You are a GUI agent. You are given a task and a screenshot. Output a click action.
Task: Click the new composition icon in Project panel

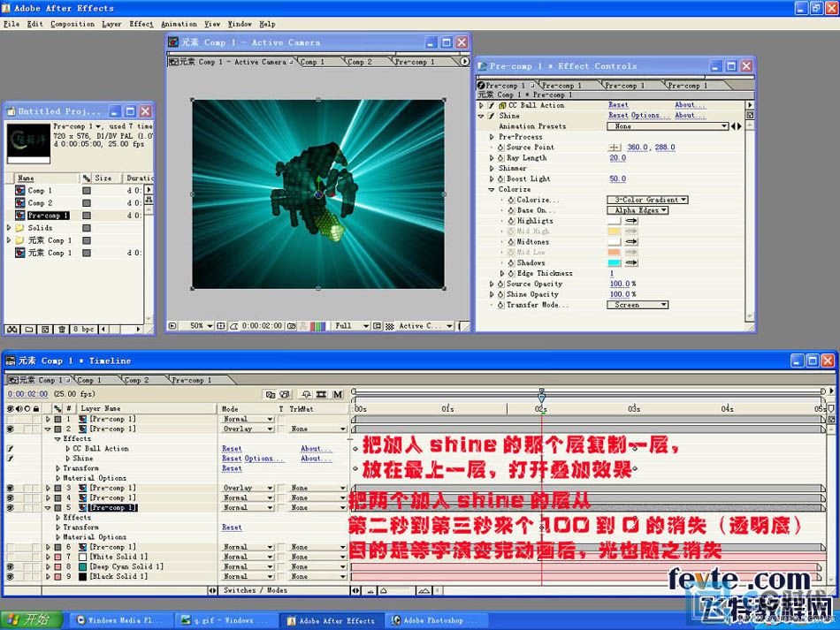pos(45,330)
